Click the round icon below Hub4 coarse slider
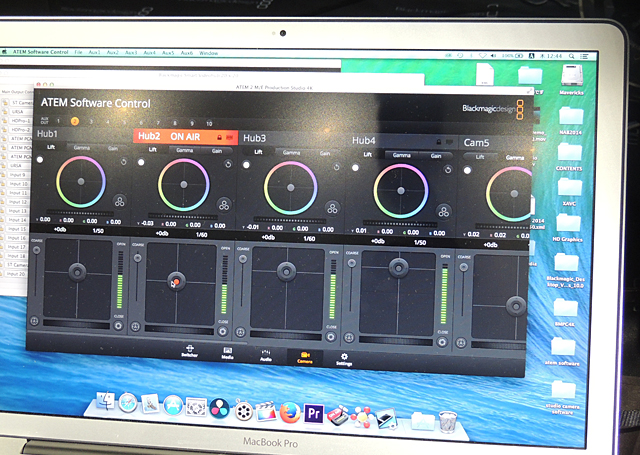Screen dimensions: 640x455 349,337
